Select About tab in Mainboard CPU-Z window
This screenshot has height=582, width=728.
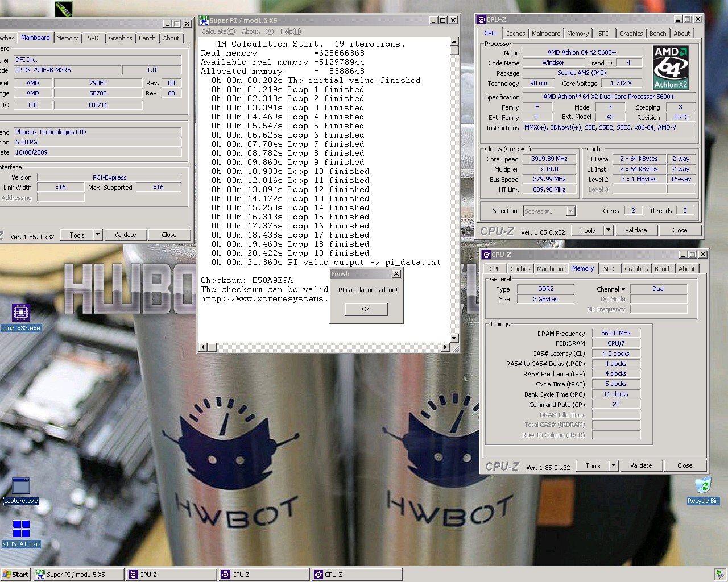click(171, 38)
